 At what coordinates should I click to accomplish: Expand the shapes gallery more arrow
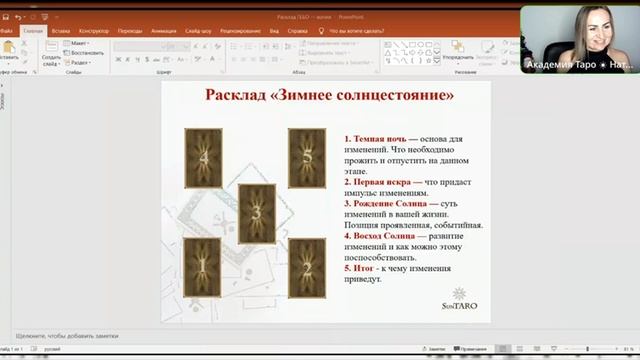click(437, 61)
